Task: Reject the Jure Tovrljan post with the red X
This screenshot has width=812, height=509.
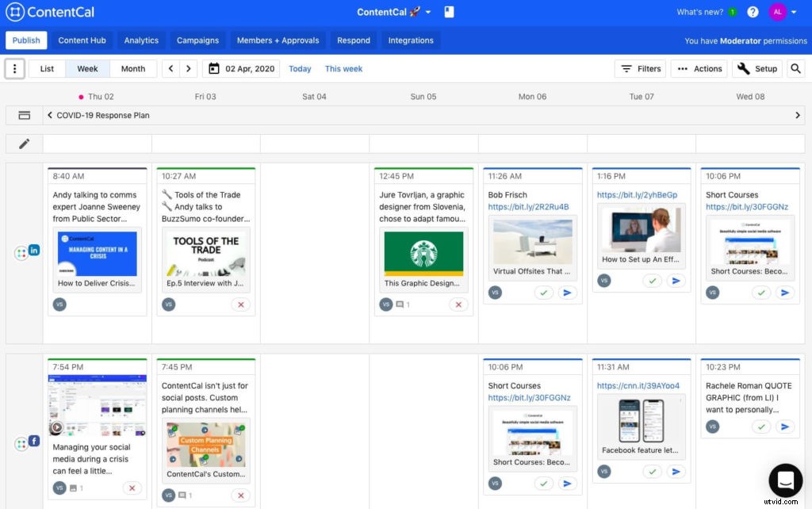Action: coord(458,304)
